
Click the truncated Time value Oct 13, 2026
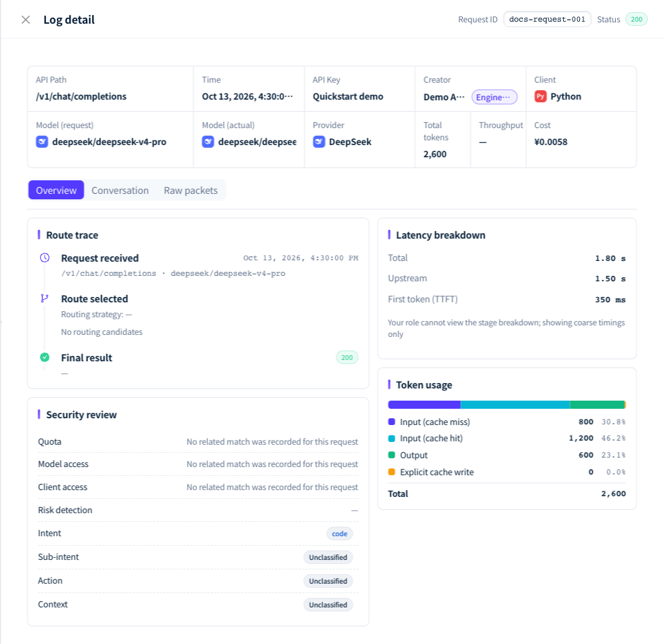pyautogui.click(x=247, y=96)
